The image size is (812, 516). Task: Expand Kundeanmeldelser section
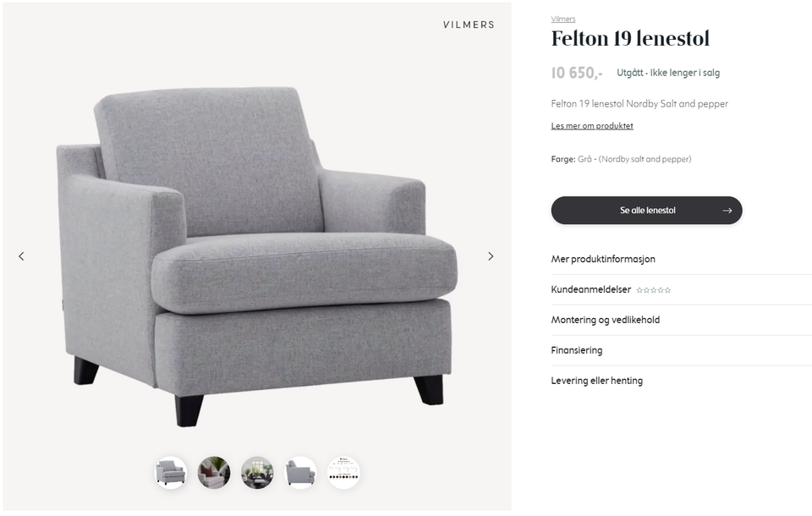pos(591,289)
